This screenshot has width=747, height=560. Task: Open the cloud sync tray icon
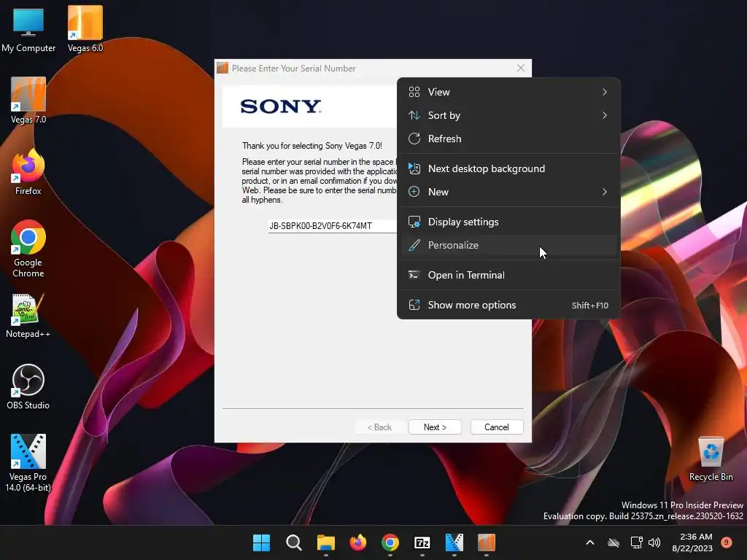614,542
